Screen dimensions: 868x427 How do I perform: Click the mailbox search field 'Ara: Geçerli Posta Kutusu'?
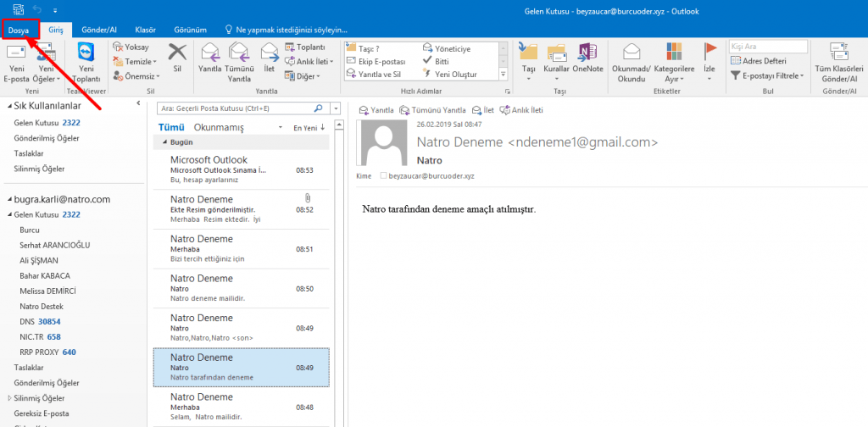point(234,108)
